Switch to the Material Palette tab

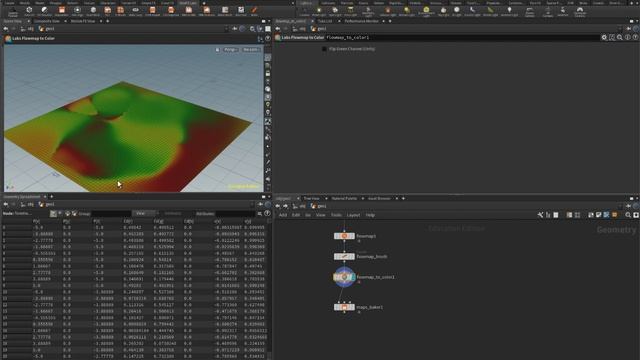pyautogui.click(x=344, y=198)
